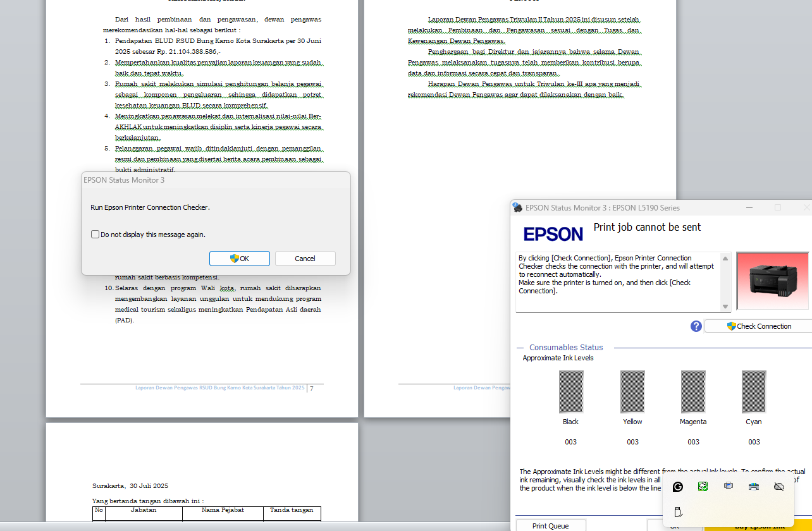Click the Magenta ink level indicator
This screenshot has height=531, width=812.
click(x=692, y=392)
